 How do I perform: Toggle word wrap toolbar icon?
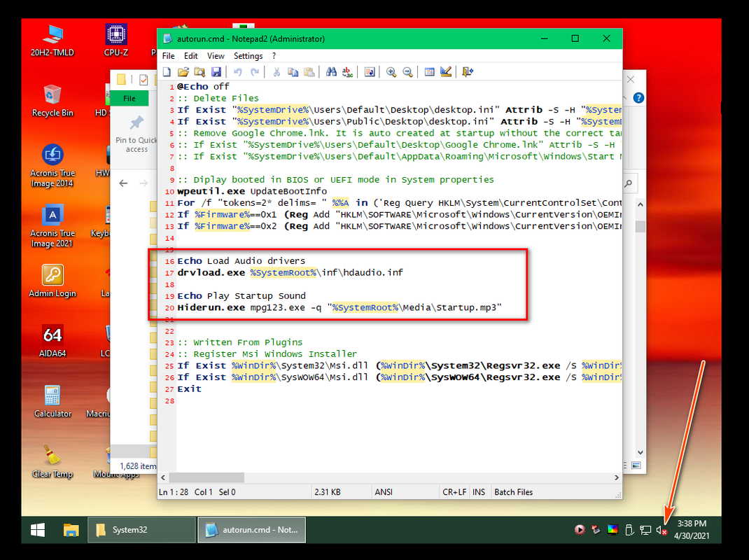[369, 71]
